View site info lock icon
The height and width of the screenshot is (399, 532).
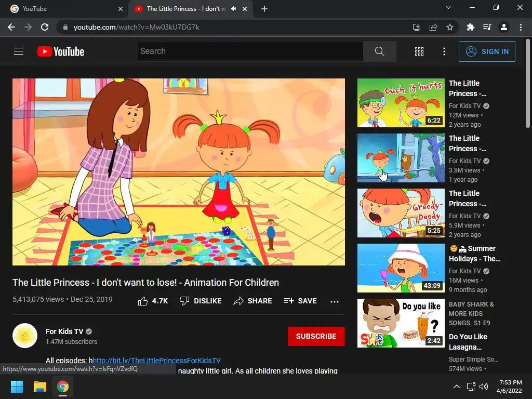tap(65, 27)
